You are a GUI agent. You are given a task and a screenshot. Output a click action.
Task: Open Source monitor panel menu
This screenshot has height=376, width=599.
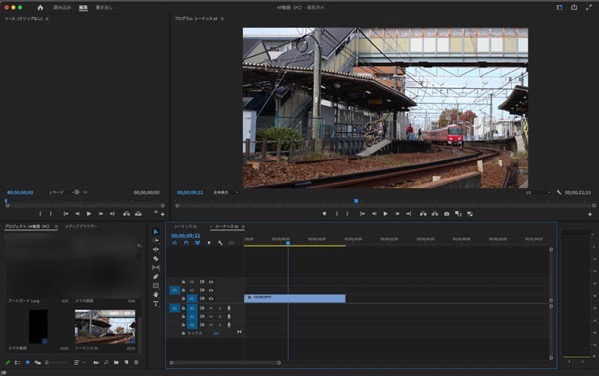(47, 19)
